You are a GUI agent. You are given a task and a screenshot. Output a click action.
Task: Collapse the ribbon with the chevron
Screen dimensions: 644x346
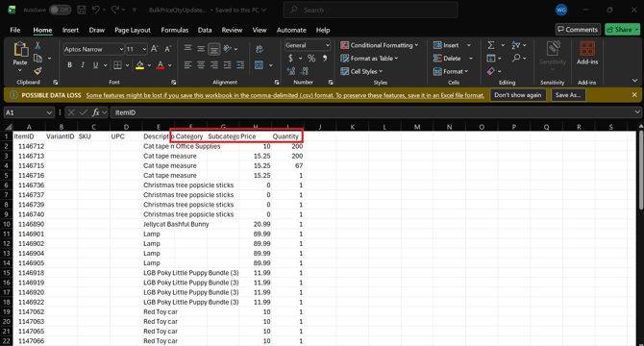click(x=635, y=81)
